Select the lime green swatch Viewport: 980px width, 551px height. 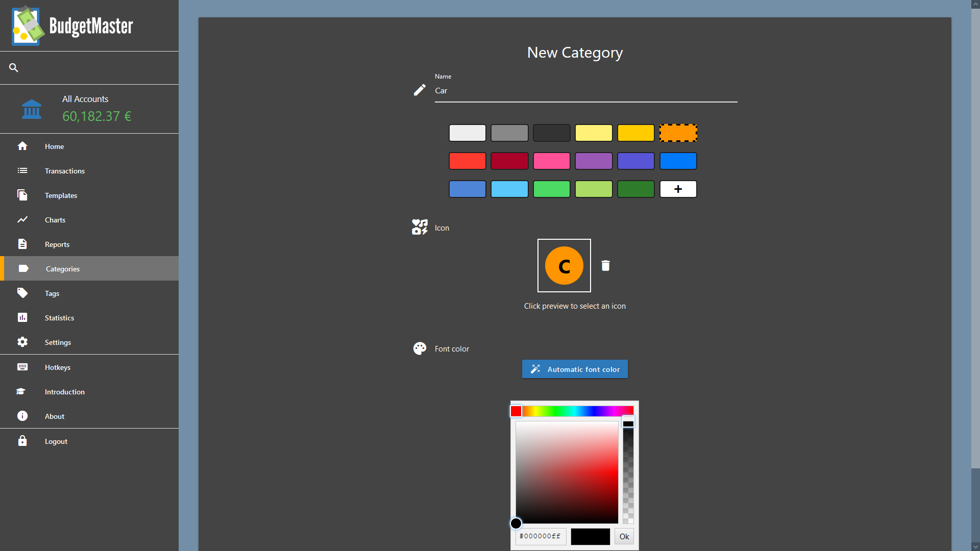pos(594,189)
